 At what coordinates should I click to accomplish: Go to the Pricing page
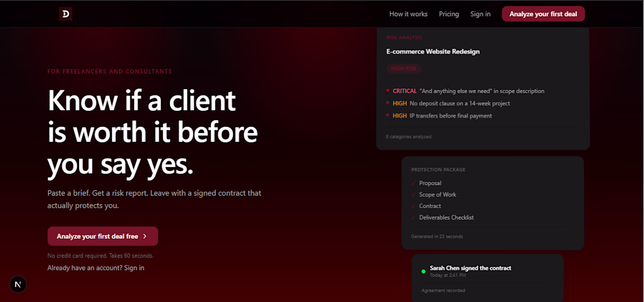449,14
